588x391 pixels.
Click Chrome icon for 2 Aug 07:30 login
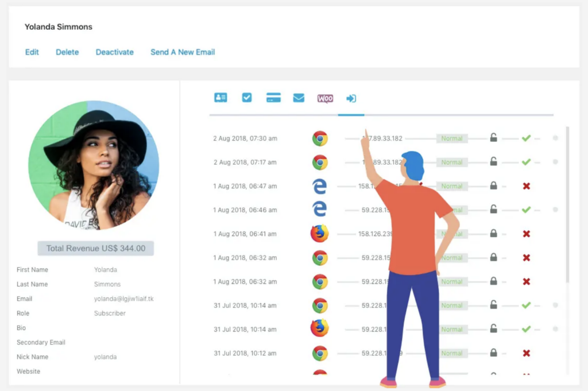coord(320,138)
